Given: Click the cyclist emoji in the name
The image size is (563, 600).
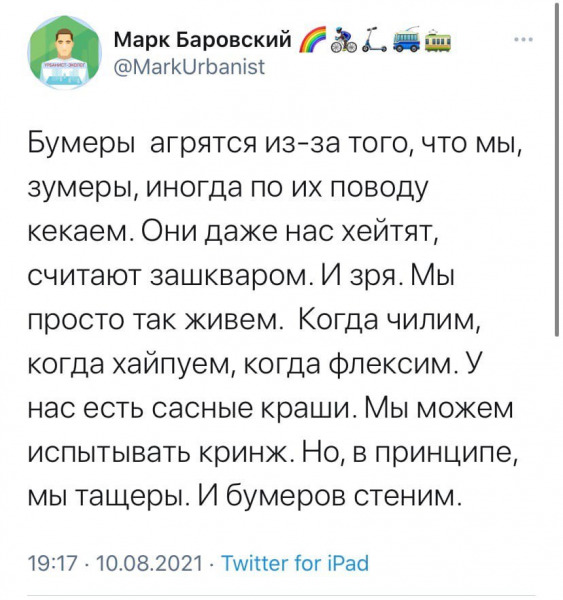Looking at the screenshot, I should tap(346, 40).
